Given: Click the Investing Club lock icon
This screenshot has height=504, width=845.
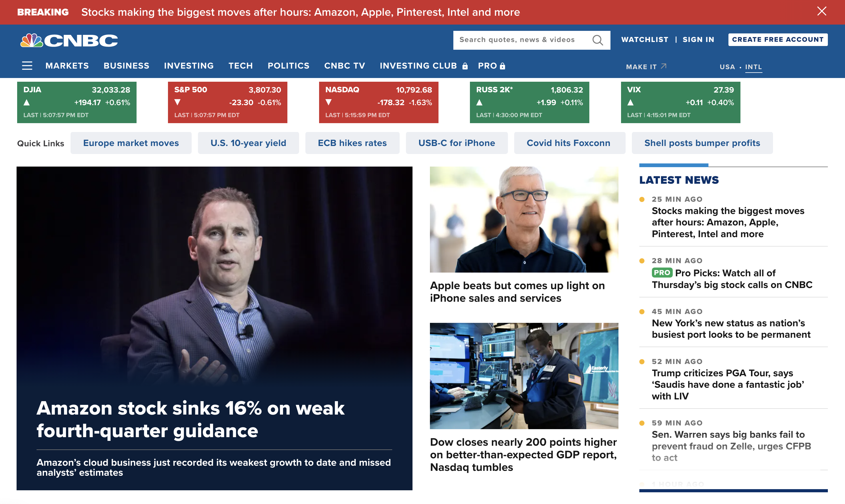Looking at the screenshot, I should 465,66.
